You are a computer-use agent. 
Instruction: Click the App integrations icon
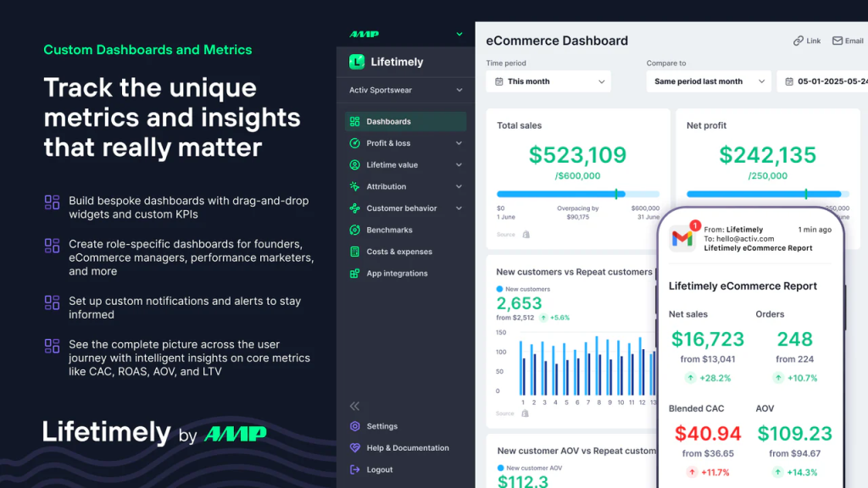pyautogui.click(x=356, y=273)
